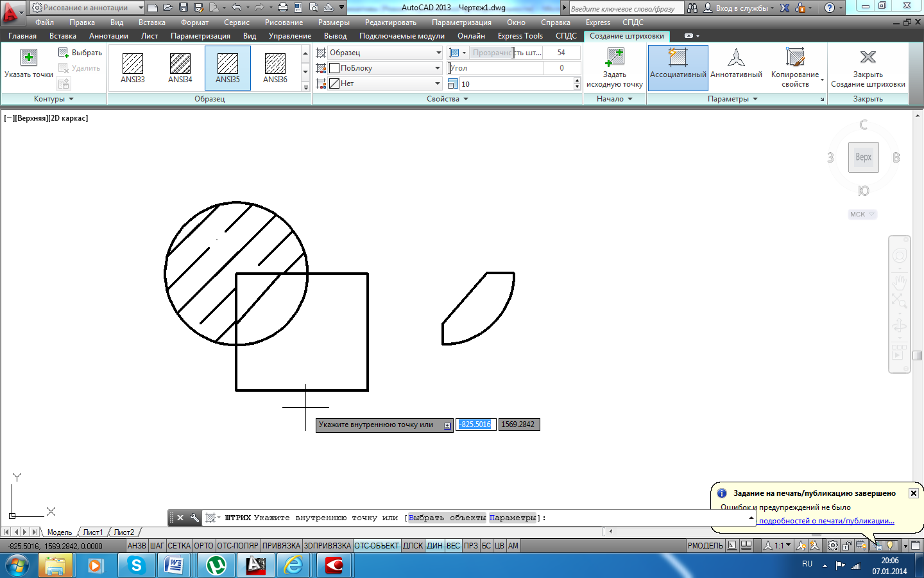
Task: Click the Верх face of view cube
Action: point(863,157)
